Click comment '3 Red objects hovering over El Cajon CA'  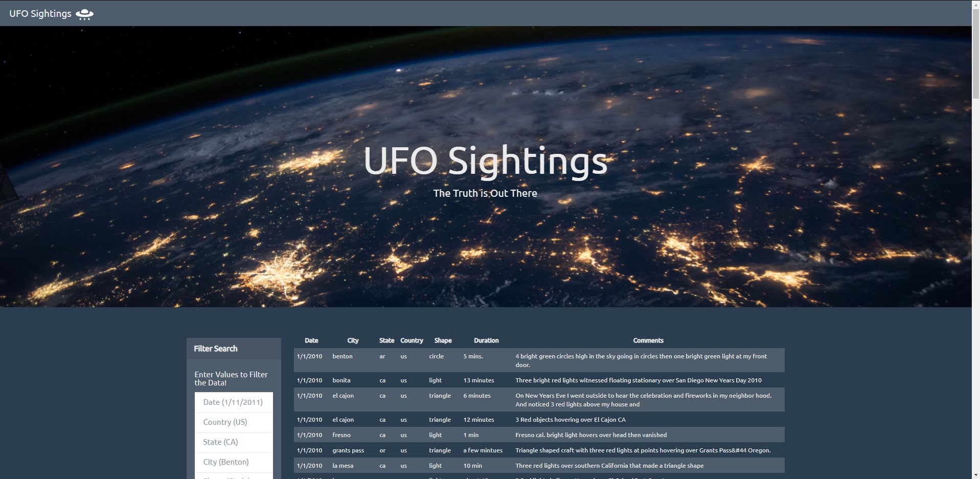(571, 420)
